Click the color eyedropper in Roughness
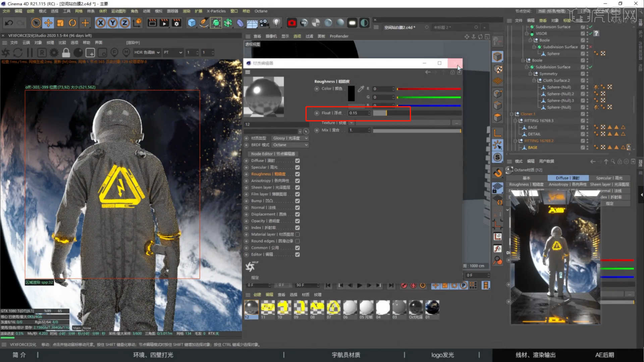Viewport: 644px width, 362px height. pos(361,89)
